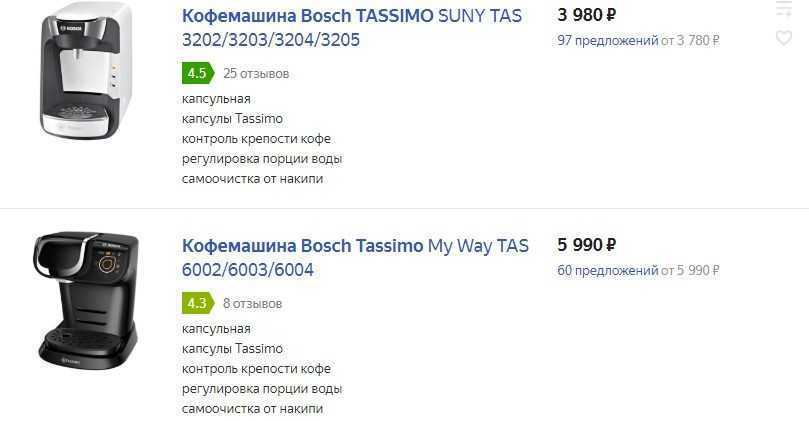809x421 pixels.
Task: Click 'капсулы Tassimo' under Tassimo My Way
Action: pyautogui.click(x=232, y=349)
